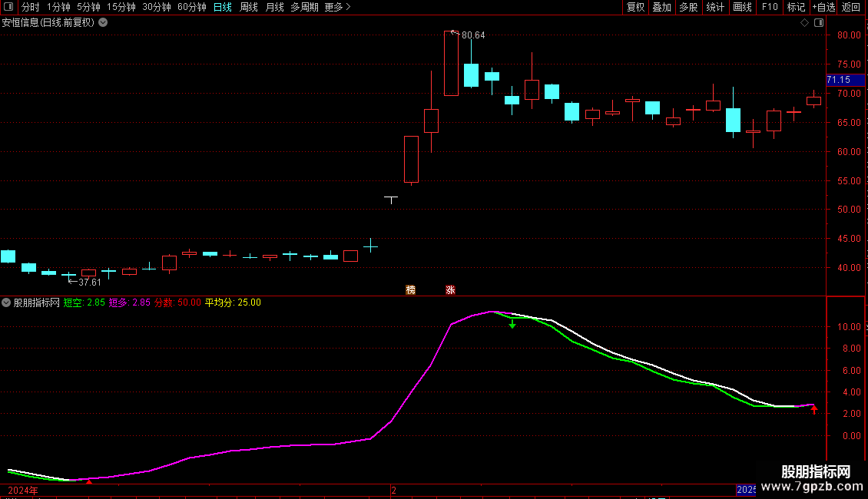868x499 pixels.
Task: Click the tall red candle at 80.64
Action: [451, 64]
